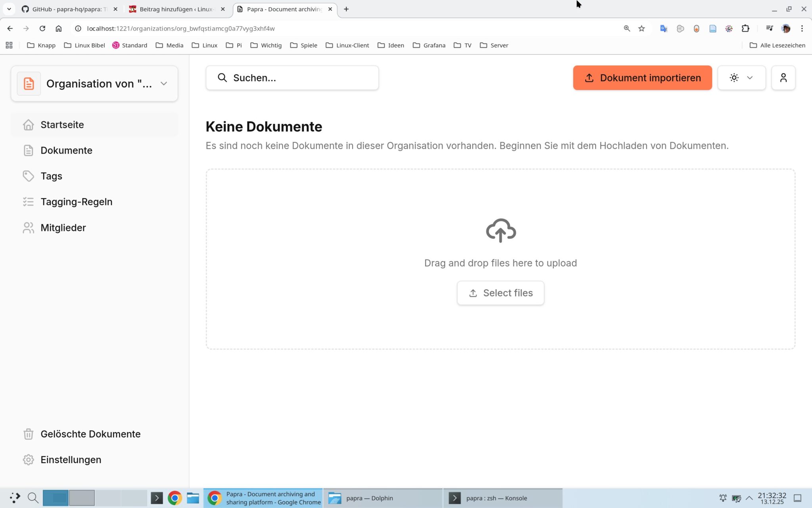Click the cloud upload icon
812x508 pixels.
click(x=501, y=230)
